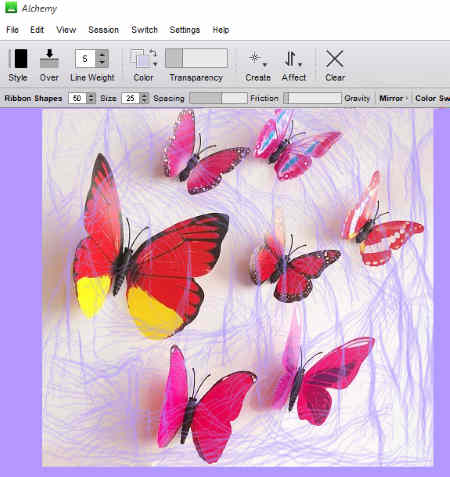Toggle the Style fill icon
This screenshot has height=477, width=450.
21,59
